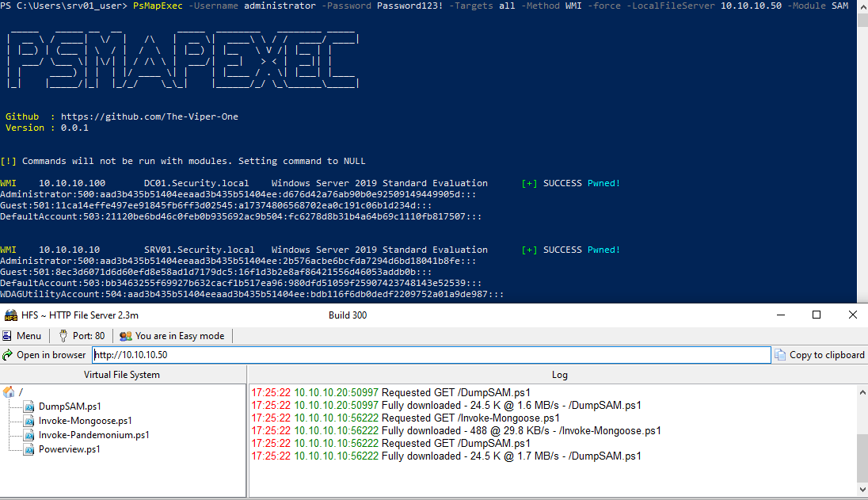Click the Menu icon in HFS toolbar
The height and width of the screenshot is (500, 868).
click(6, 335)
